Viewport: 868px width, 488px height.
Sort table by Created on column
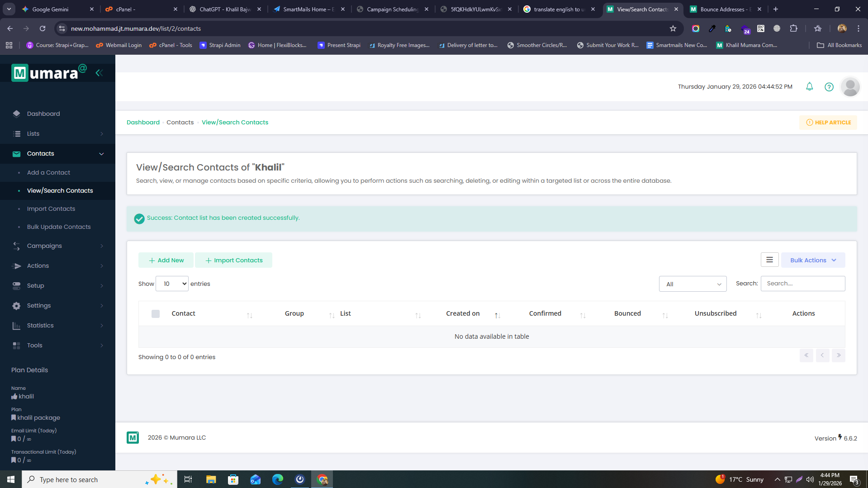tap(463, 313)
